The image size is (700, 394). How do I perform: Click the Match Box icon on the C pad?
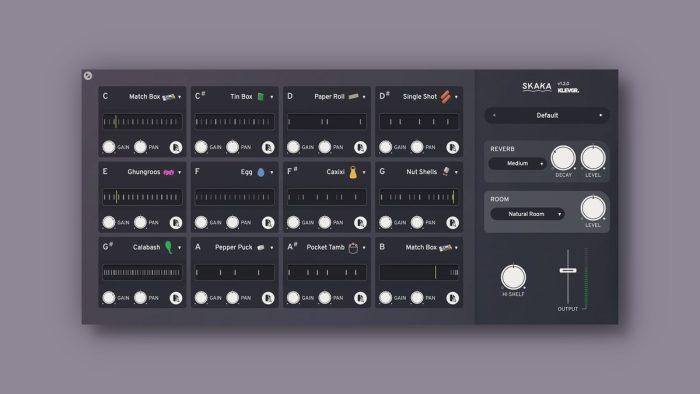pos(169,97)
